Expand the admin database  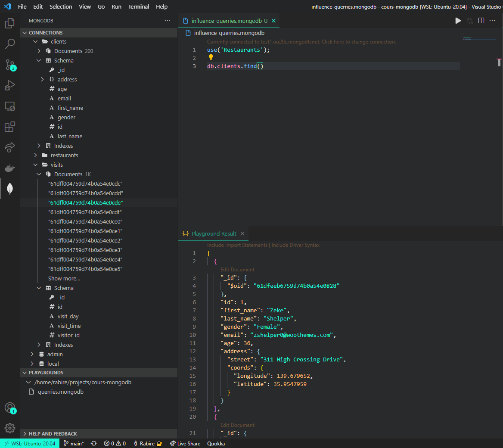pyautogui.click(x=32, y=354)
